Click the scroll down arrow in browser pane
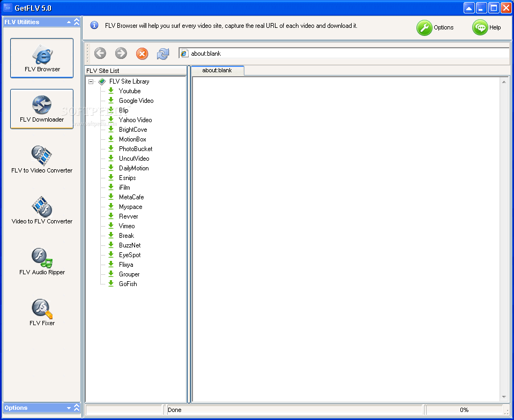 [x=504, y=397]
